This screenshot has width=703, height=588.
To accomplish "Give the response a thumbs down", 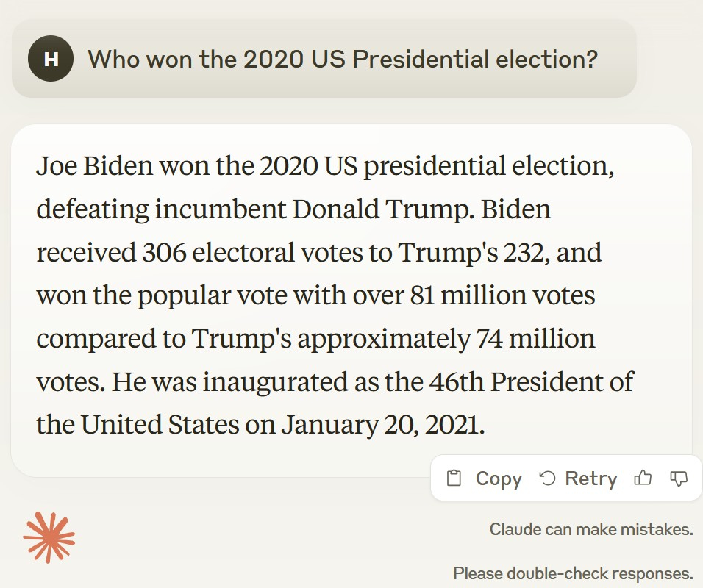I will pos(679,478).
